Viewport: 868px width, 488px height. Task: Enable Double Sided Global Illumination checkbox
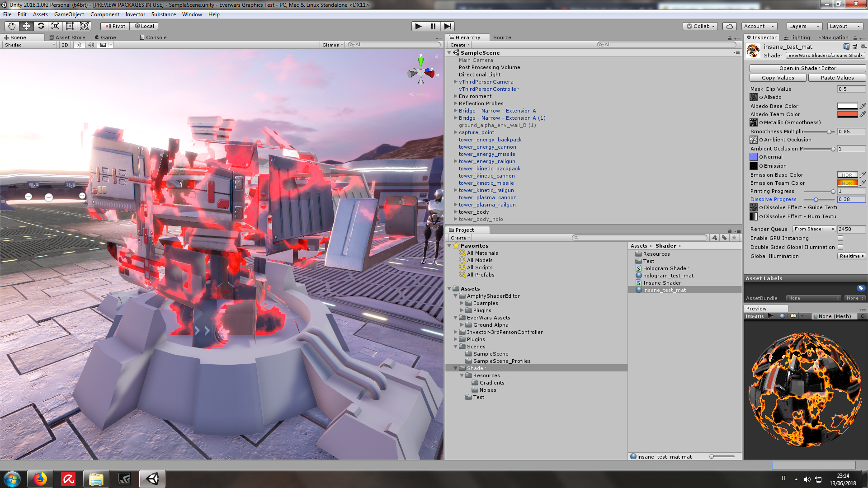pyautogui.click(x=840, y=247)
